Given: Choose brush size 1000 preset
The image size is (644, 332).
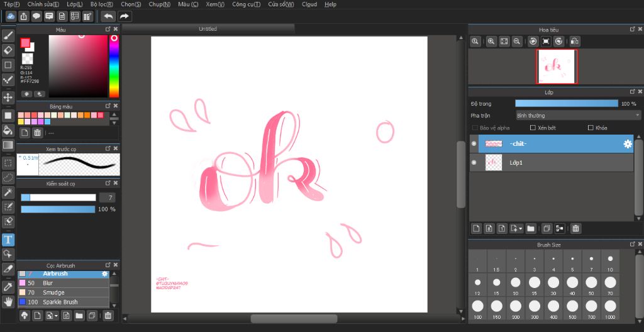Looking at the screenshot, I should click(610, 309).
